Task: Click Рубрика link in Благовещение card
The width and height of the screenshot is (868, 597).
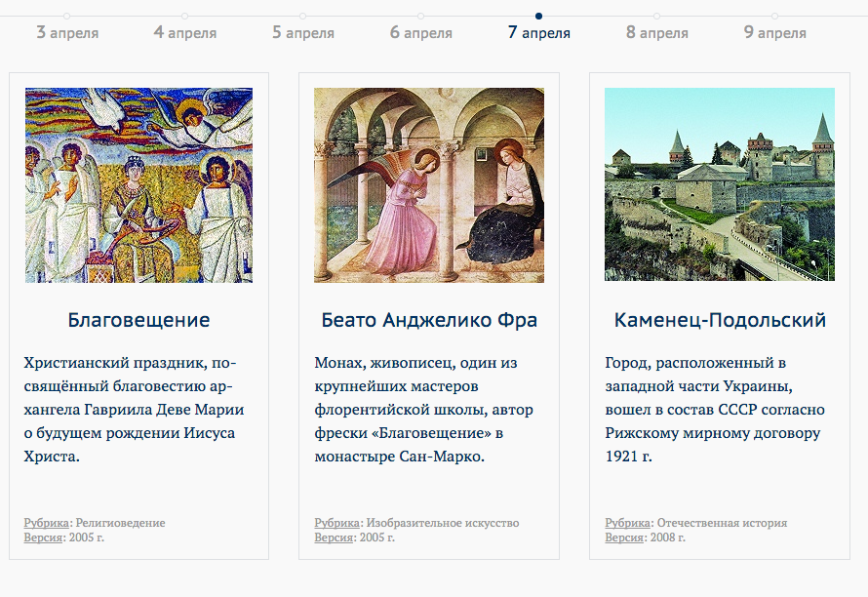Action: [x=47, y=523]
